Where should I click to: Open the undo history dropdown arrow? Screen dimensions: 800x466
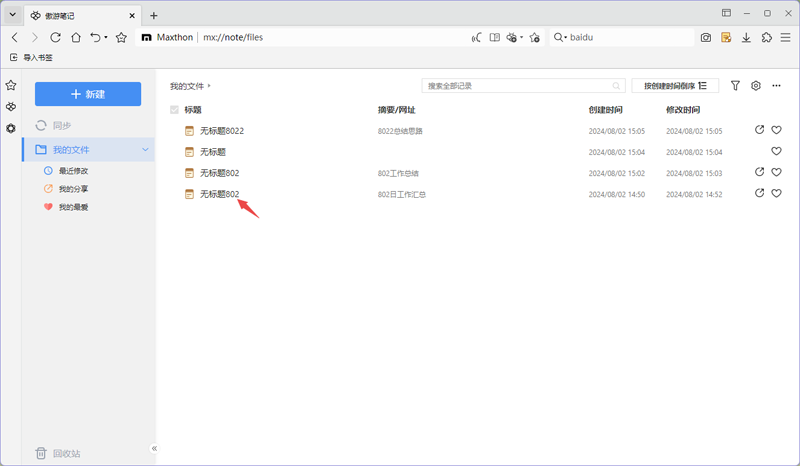click(x=106, y=37)
